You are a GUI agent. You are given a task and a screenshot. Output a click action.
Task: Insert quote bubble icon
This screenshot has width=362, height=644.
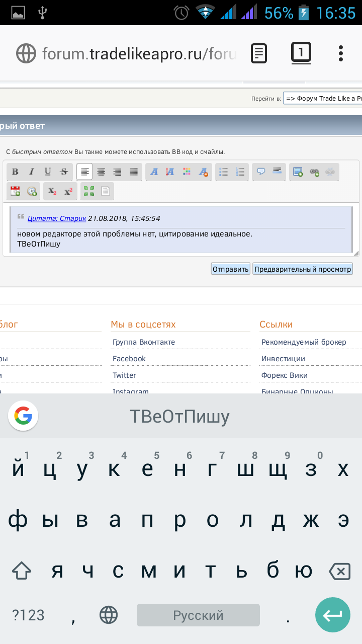click(x=261, y=172)
